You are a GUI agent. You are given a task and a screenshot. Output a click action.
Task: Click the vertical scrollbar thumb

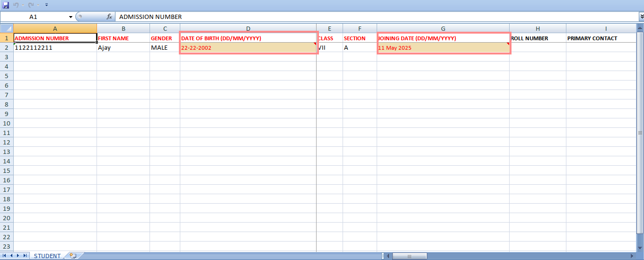641,134
